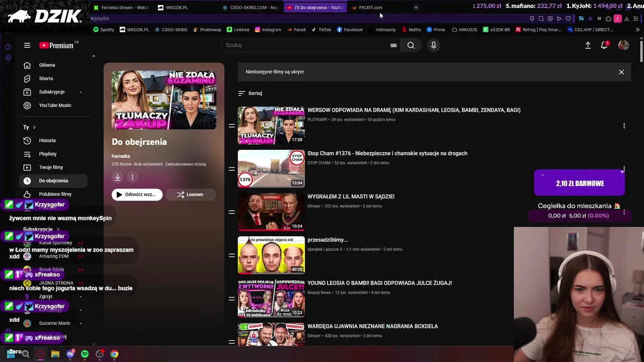Download the Do obejrzenia playlist
This screenshot has height=362, width=644.
(x=117, y=177)
